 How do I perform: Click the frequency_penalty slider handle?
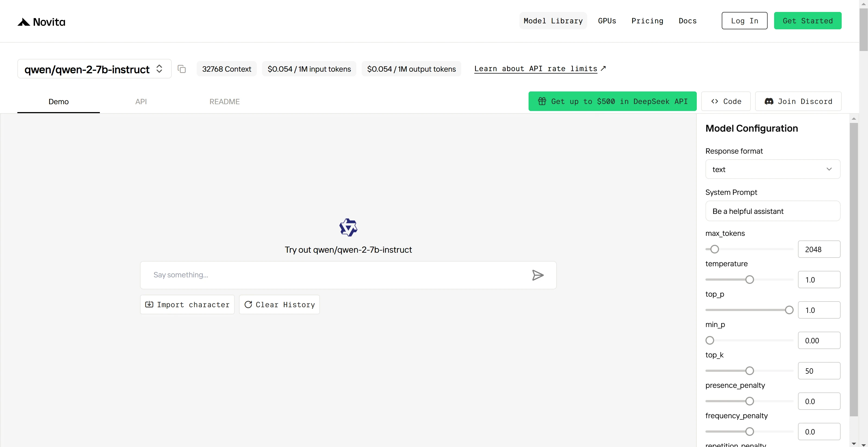tap(749, 431)
